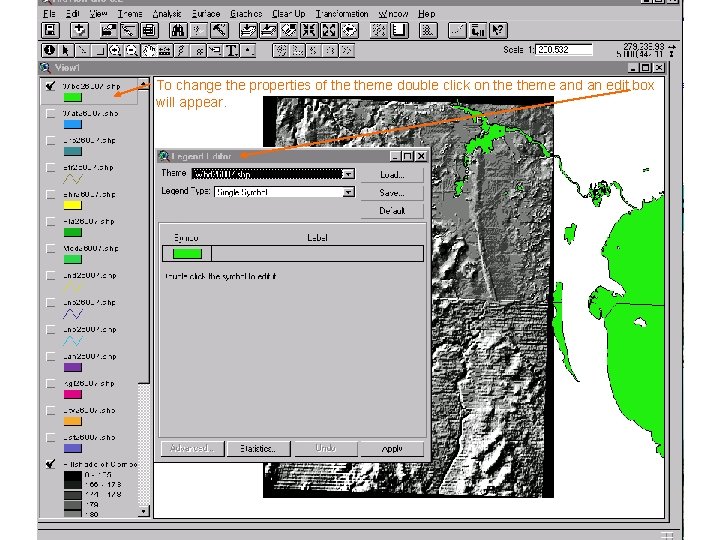Click the Load... button

[392, 174]
